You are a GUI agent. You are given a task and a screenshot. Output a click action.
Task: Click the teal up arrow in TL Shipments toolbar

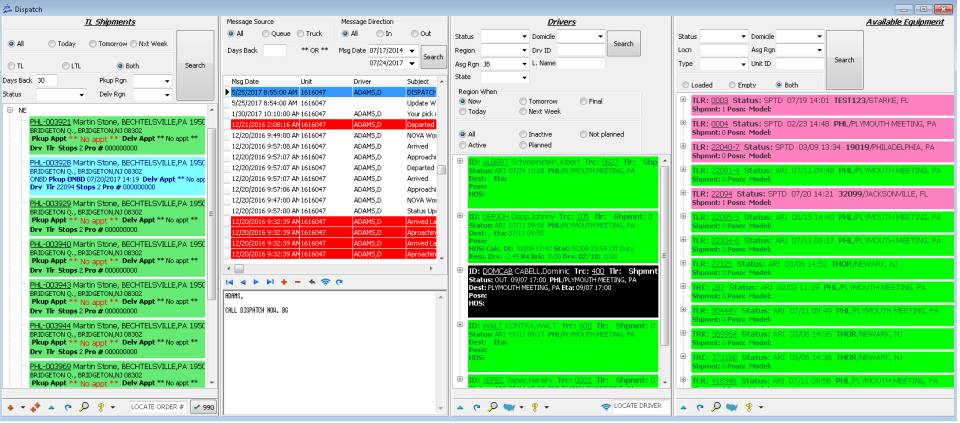(51, 407)
